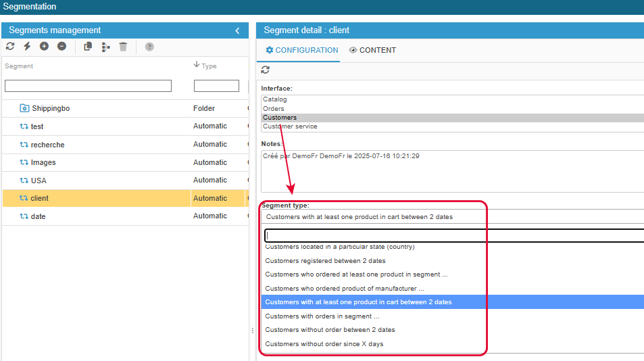Open help question mark icon

[149, 47]
